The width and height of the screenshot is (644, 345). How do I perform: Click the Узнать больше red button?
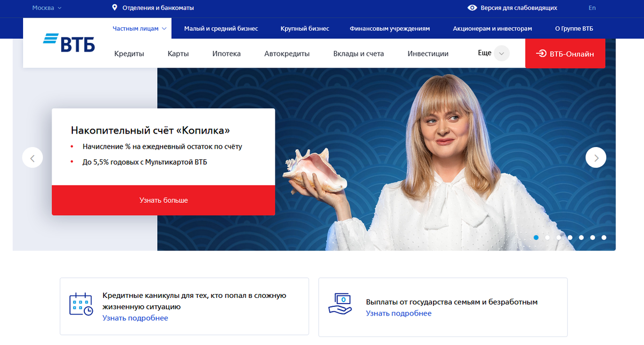[x=164, y=200]
